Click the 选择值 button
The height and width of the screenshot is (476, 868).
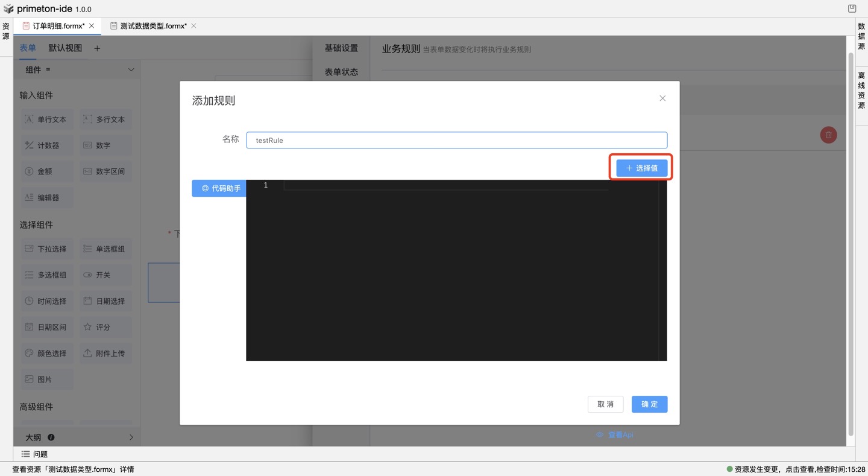tap(641, 168)
